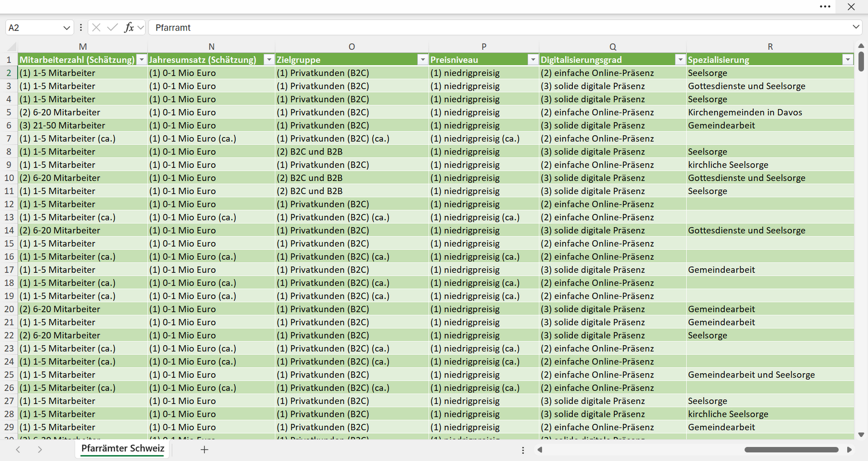Open Preisniveau column filter dropdown

tap(533, 60)
